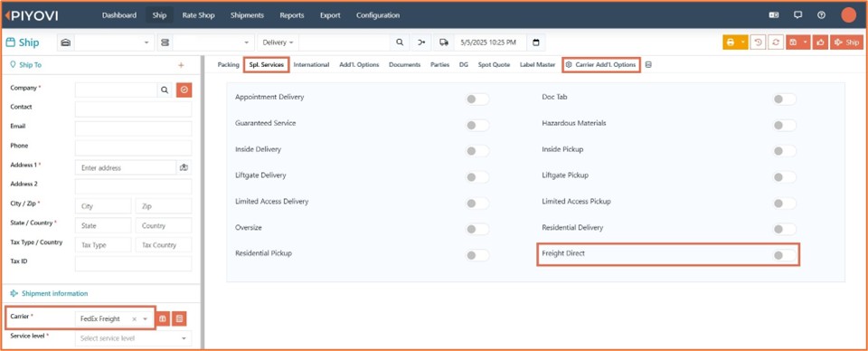Click the Ship To location pin icon
868x351 pixels.
13,65
